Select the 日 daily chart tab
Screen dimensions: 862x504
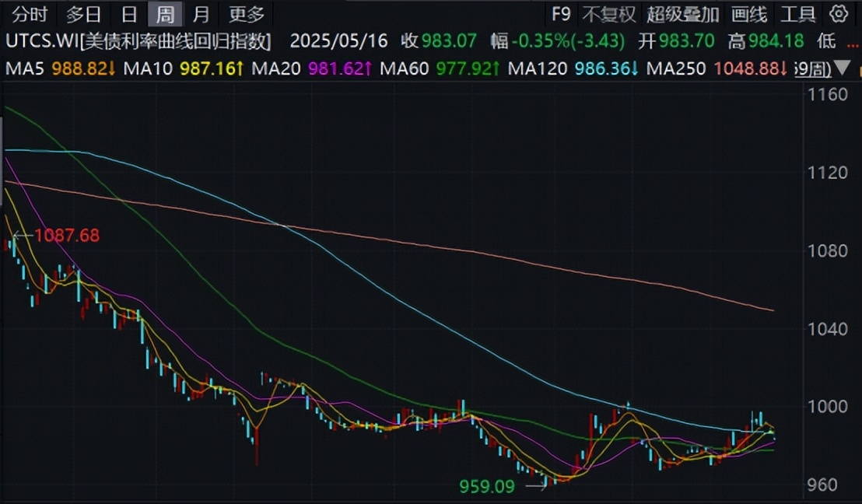coord(129,14)
